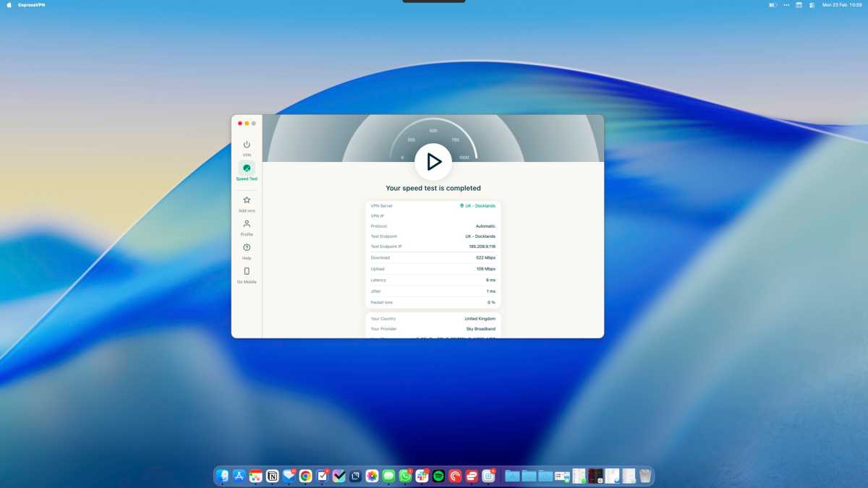This screenshot has height=488, width=868.
Task: Open the ExpressVPN menu in the menu bar
Action: click(x=30, y=4)
